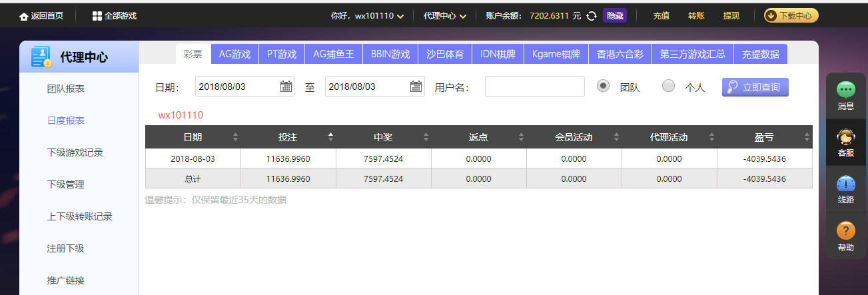Go back via 返回首页 link
The image size is (868, 295).
tap(41, 16)
